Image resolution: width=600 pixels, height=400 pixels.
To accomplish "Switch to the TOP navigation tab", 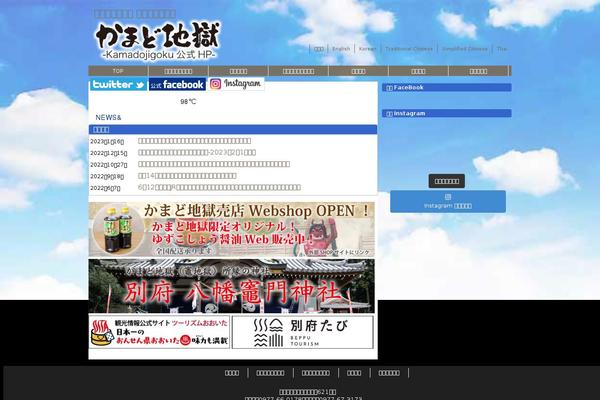I will [x=118, y=71].
